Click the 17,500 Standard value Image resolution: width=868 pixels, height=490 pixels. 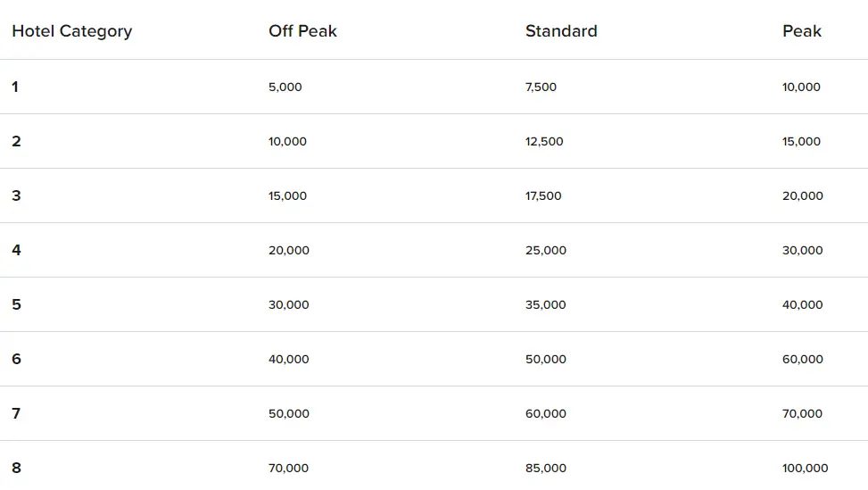(543, 196)
